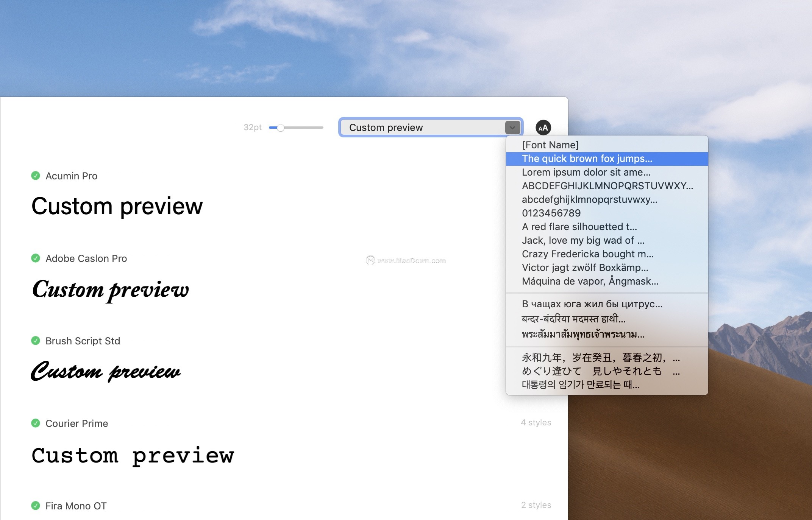Select 'Victor jagt zwölf Boxkämp...' option
This screenshot has width=812, height=520.
pos(607,268)
